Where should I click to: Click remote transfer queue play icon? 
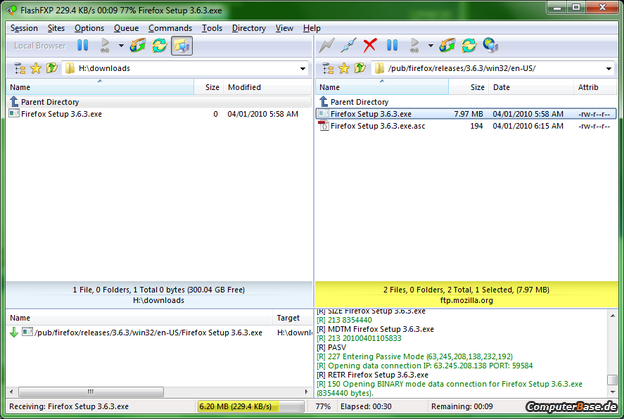click(415, 45)
